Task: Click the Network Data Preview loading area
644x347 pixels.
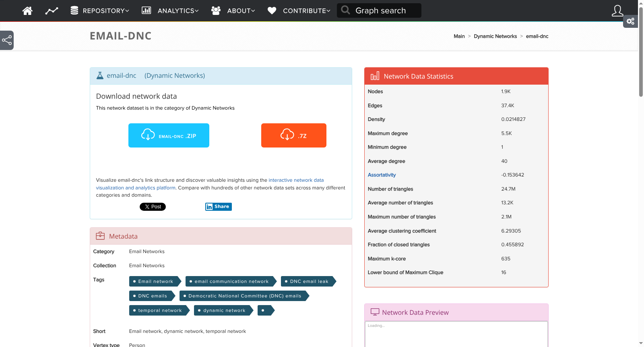Action: 456,334
